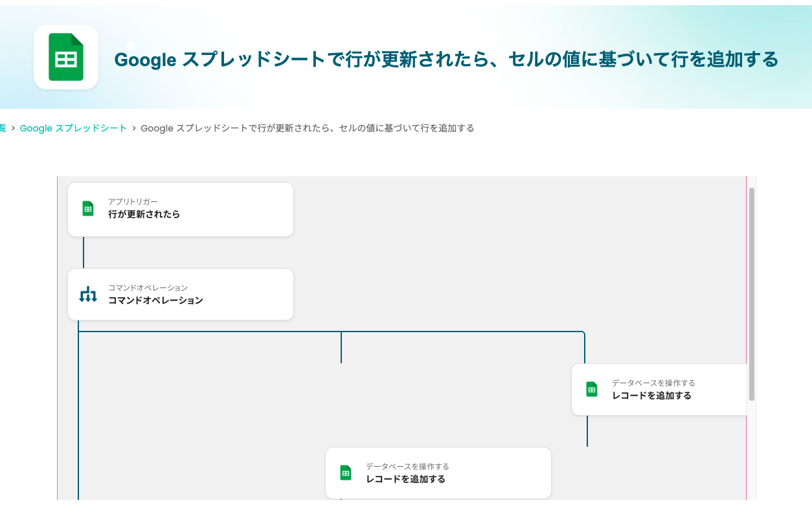The image size is (812, 518).
Task: Select right-side レコードを追加する step title
Action: coord(651,396)
